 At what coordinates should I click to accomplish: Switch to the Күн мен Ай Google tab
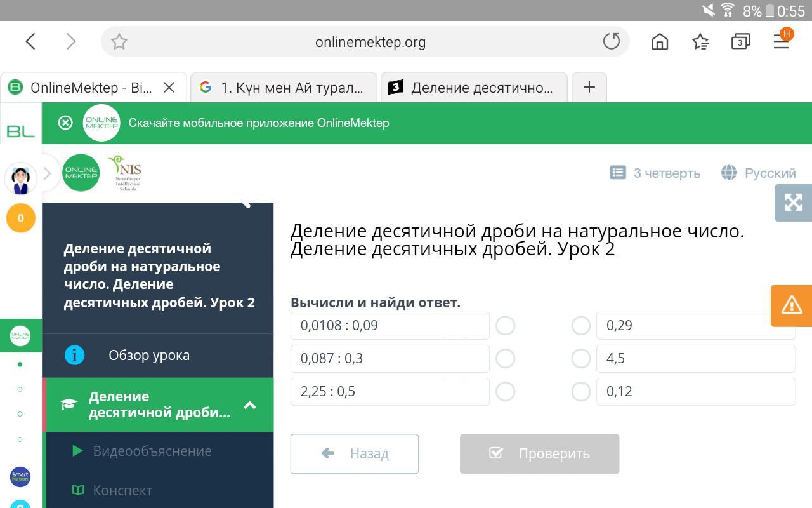click(x=284, y=88)
